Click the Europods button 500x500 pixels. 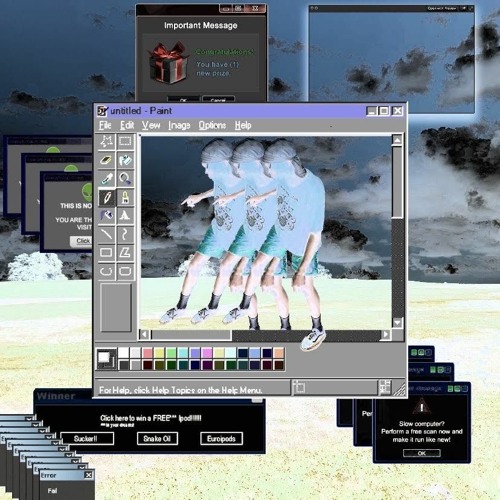click(x=221, y=439)
